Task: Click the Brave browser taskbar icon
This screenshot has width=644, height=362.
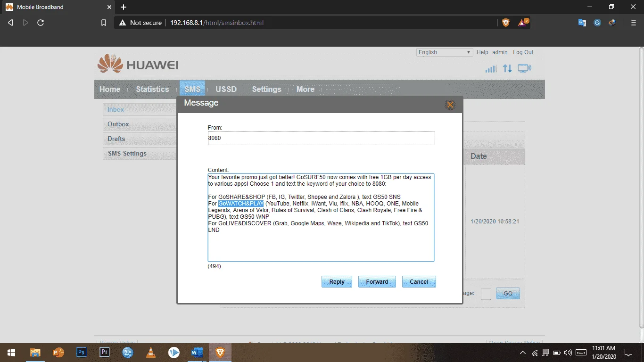Action: pyautogui.click(x=220, y=352)
